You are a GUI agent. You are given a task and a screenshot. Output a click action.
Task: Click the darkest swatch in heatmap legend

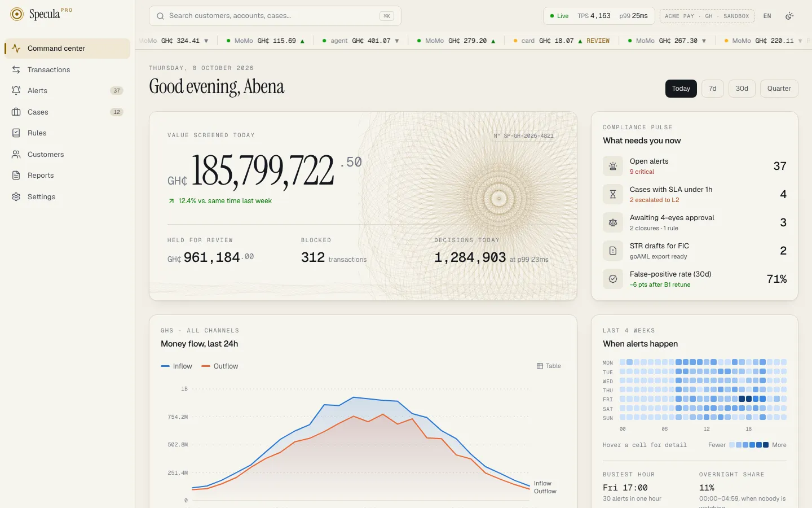766,445
